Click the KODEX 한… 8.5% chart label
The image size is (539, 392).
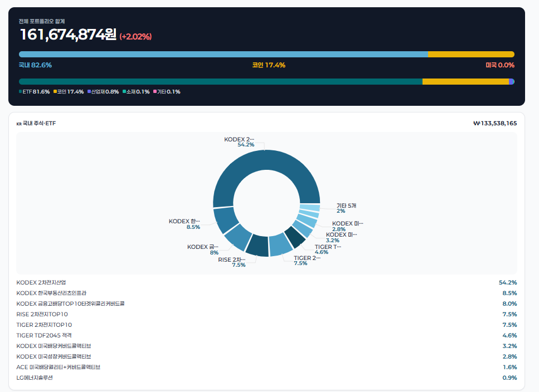click(x=184, y=224)
